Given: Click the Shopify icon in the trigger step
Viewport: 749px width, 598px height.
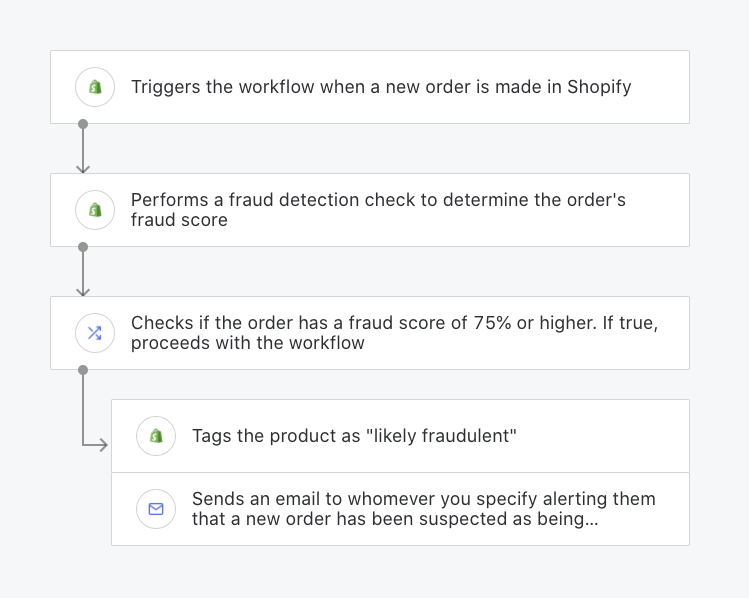Looking at the screenshot, I should [x=95, y=87].
